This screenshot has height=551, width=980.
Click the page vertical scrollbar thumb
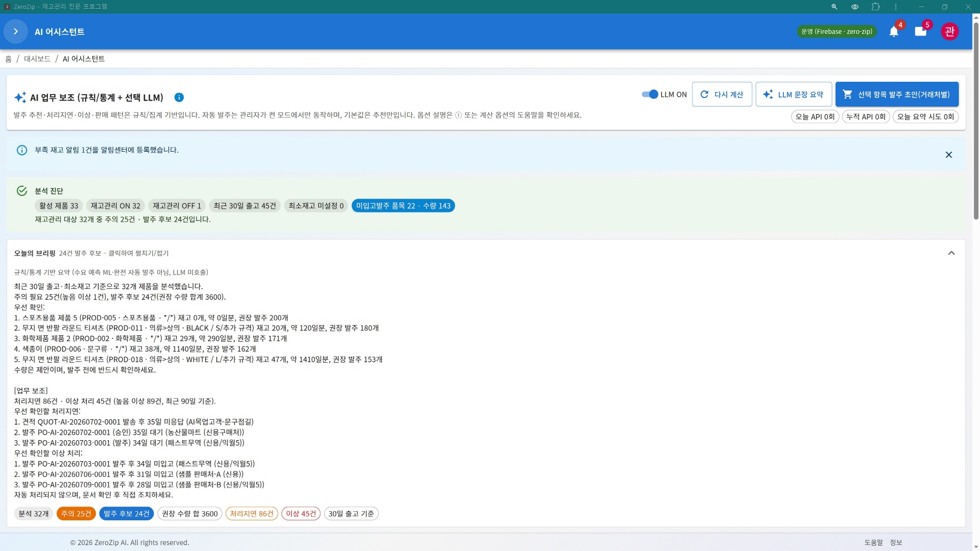point(976,120)
